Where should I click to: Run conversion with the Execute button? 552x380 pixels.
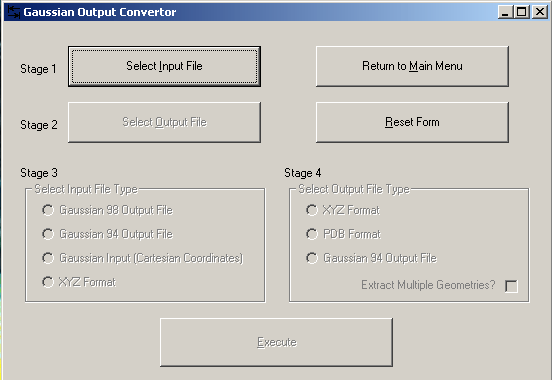pyautogui.click(x=276, y=342)
